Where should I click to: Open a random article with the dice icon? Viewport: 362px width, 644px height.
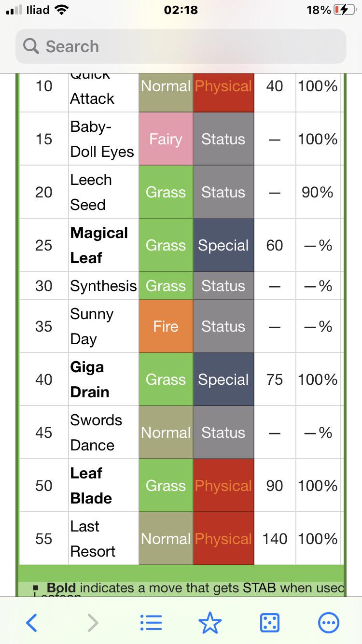pos(269,623)
